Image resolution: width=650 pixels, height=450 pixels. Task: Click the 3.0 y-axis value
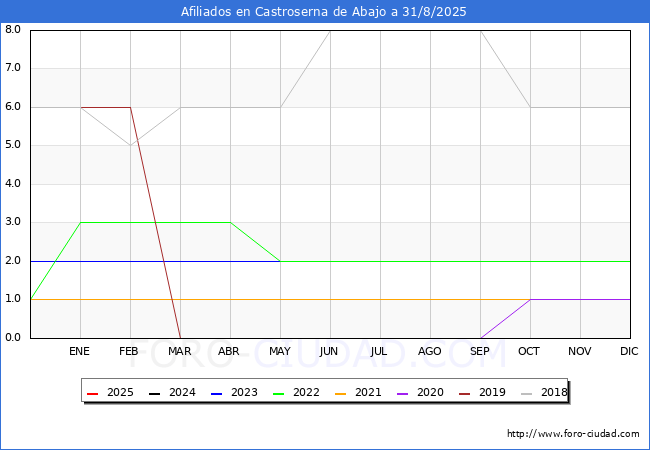13,222
